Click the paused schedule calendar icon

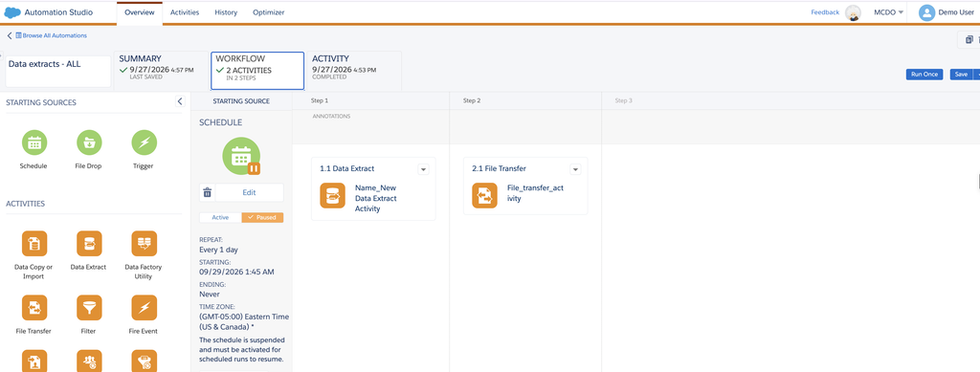click(x=241, y=156)
